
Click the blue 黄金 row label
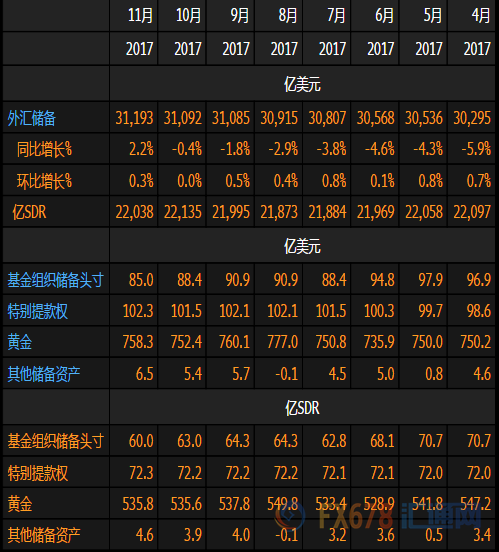click(x=20, y=342)
